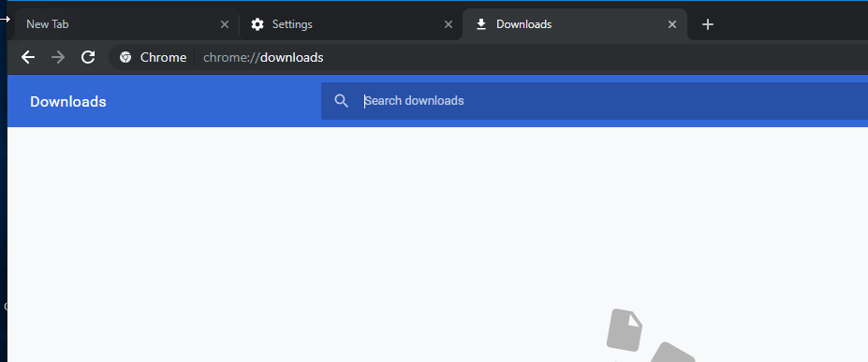This screenshot has width=868, height=362.
Task: Close the Settings tab
Action: (449, 24)
